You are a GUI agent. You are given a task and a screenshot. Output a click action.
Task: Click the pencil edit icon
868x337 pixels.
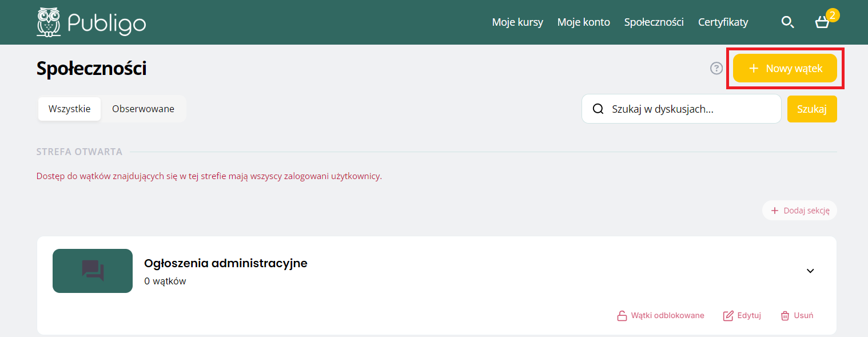pyautogui.click(x=728, y=316)
